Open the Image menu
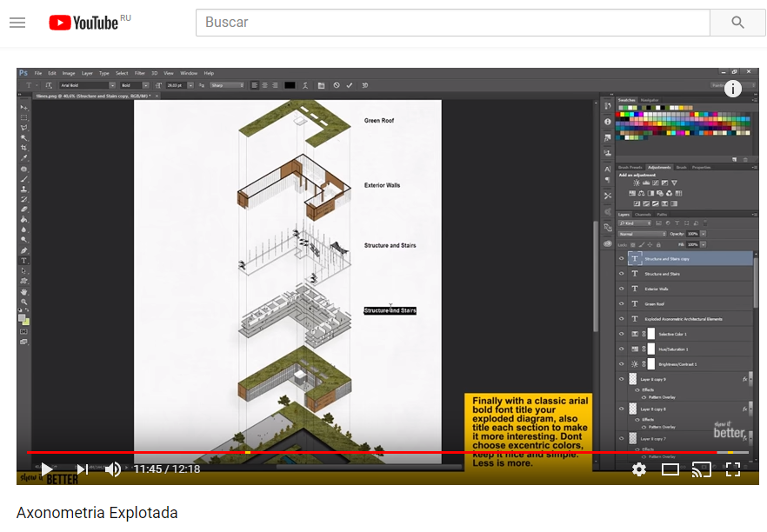This screenshot has height=532, width=767. 69,73
